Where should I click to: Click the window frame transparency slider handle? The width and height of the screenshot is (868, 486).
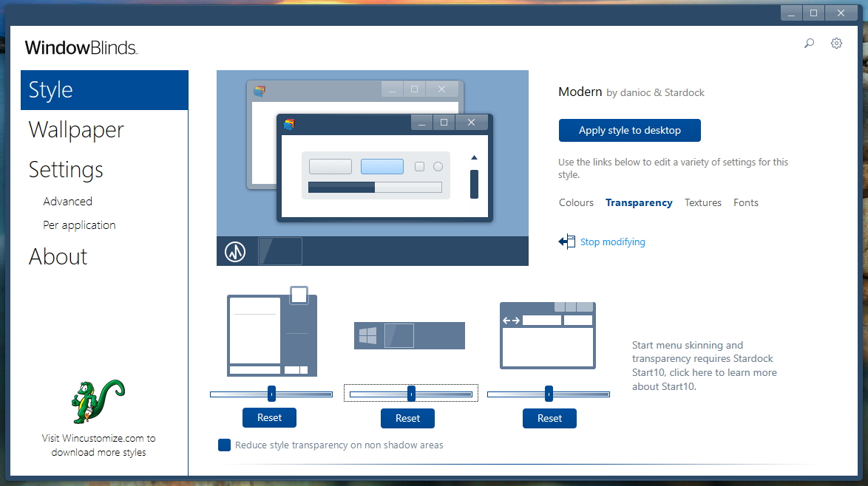[549, 394]
